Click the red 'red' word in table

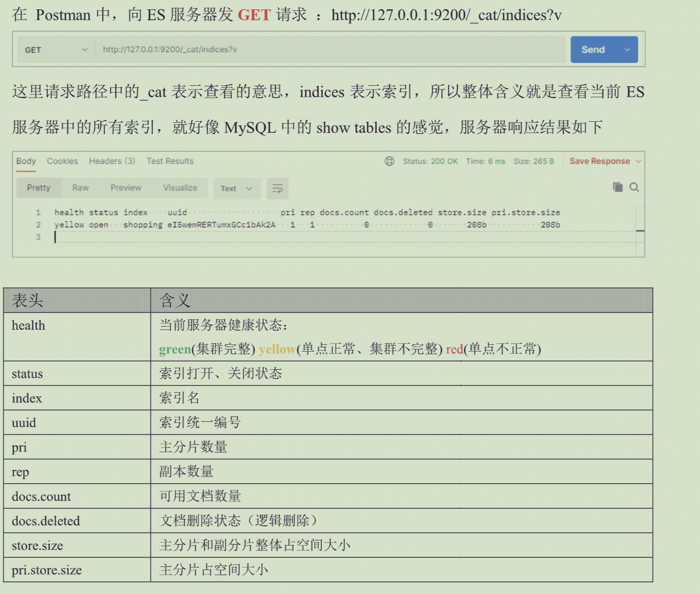pos(455,349)
